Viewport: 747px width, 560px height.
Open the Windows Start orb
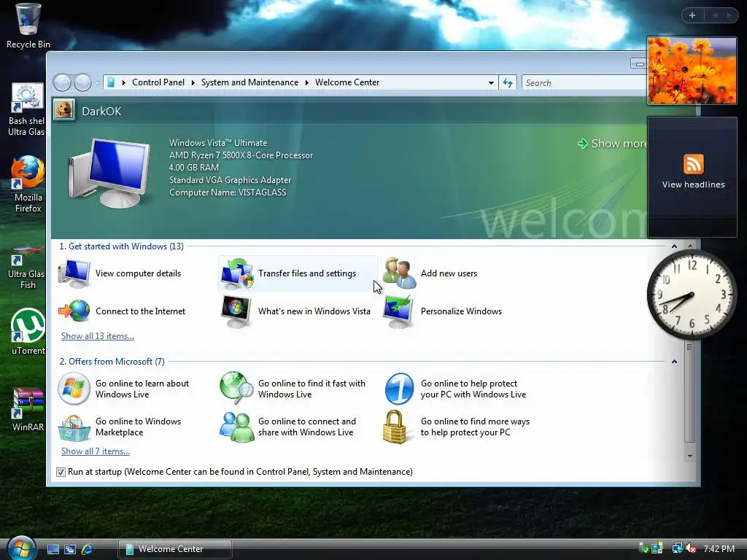tap(21, 548)
